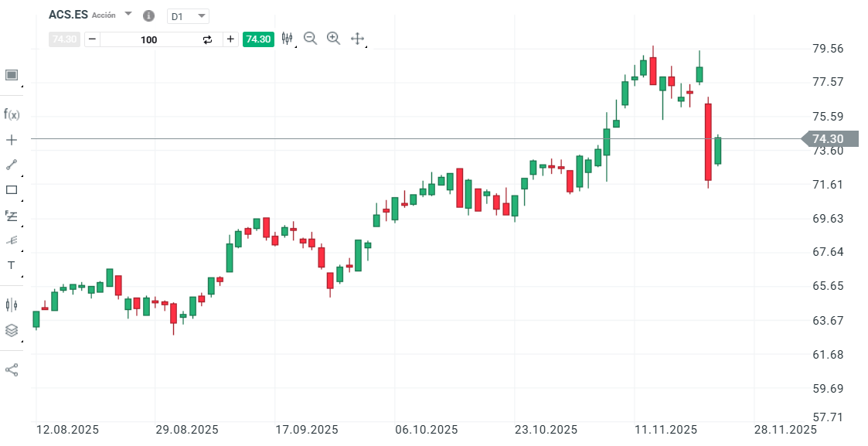Viewport: 868px width, 446px height.
Task: Open the chart type candlestick icon
Action: [288, 39]
